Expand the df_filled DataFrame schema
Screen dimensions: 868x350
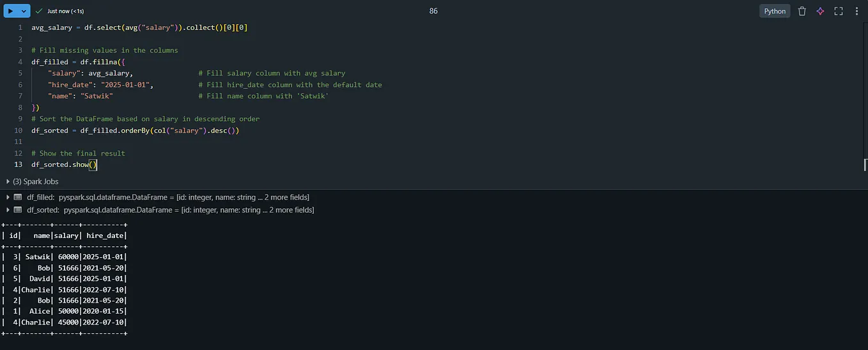tap(8, 197)
